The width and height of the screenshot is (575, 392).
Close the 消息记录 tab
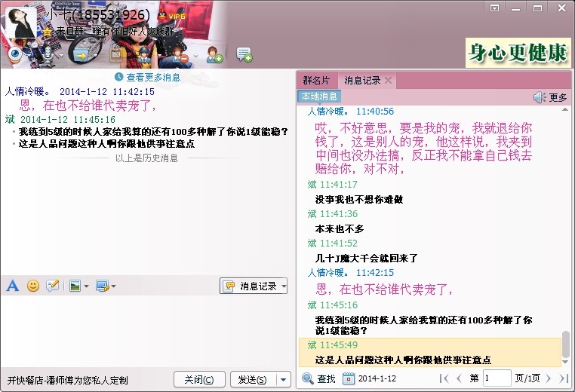(x=388, y=80)
